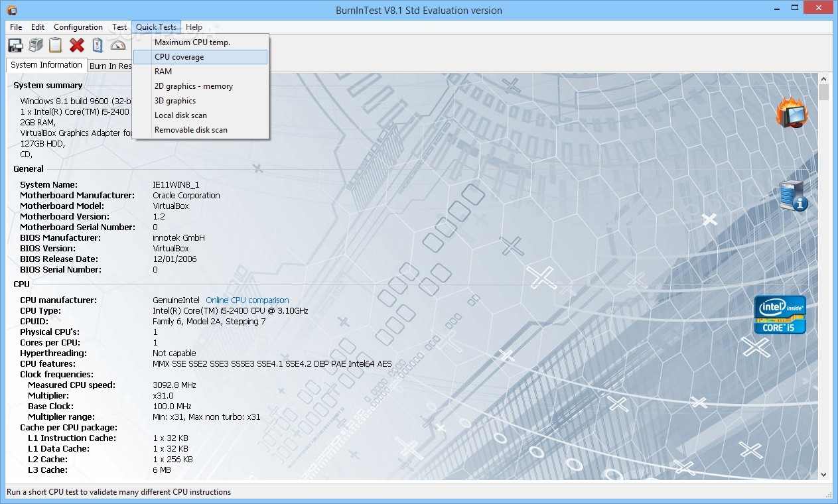The width and height of the screenshot is (838, 504).
Task: Click the L1 Instruction Cache label
Action: click(72, 438)
